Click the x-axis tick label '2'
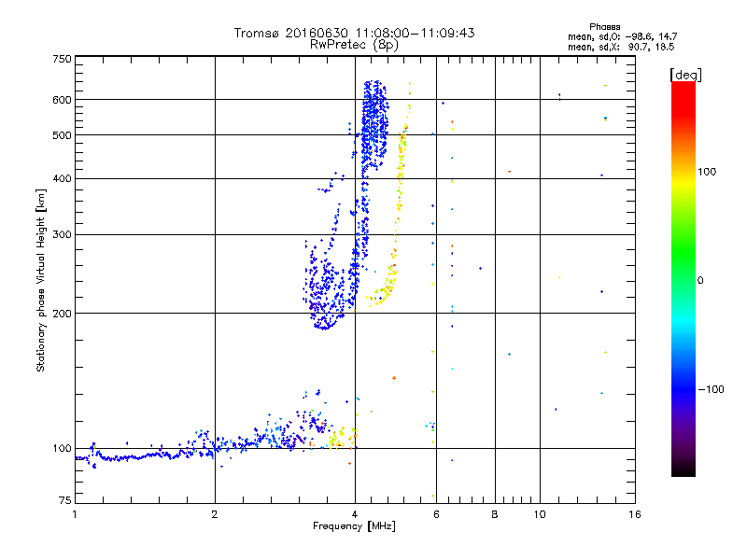The height and width of the screenshot is (560, 747). pos(215,514)
